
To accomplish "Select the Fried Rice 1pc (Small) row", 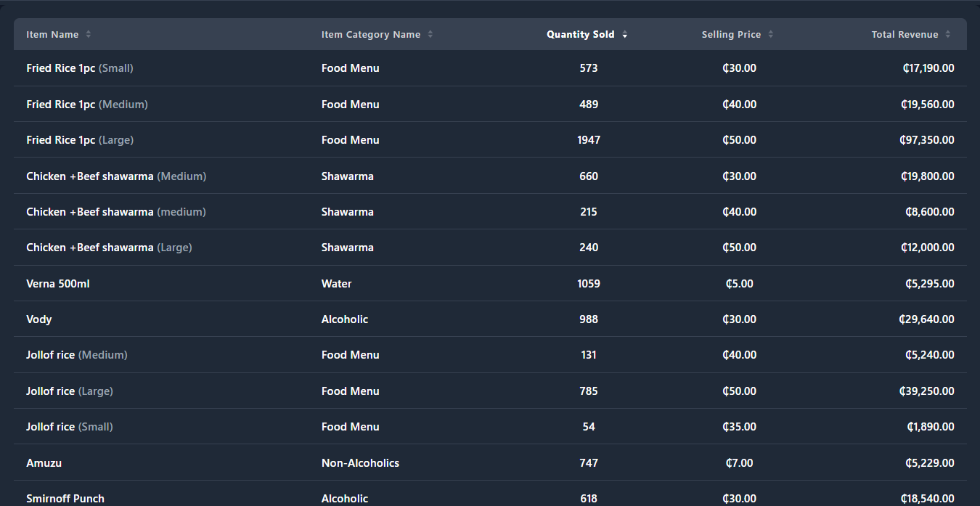I will (80, 68).
